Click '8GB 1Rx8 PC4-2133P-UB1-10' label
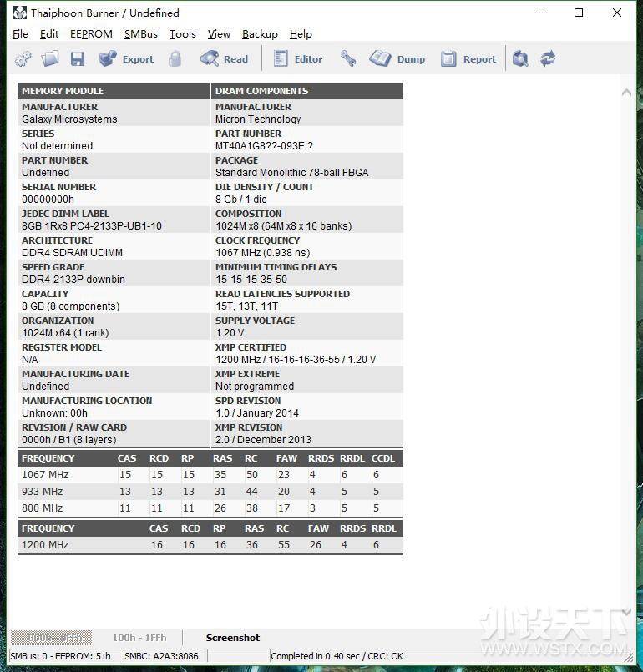The height and width of the screenshot is (672, 643). pyautogui.click(x=92, y=226)
